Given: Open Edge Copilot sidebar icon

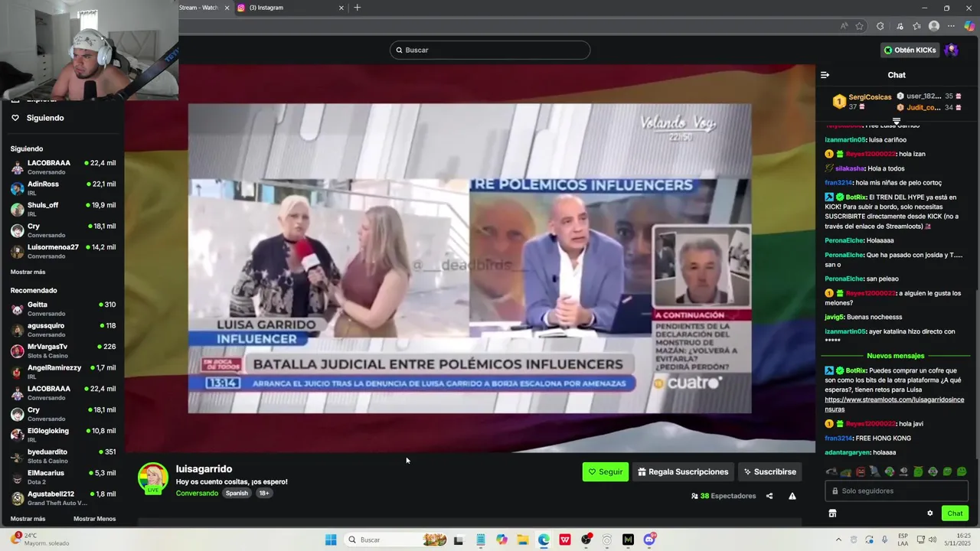Looking at the screenshot, I should pyautogui.click(x=970, y=26).
